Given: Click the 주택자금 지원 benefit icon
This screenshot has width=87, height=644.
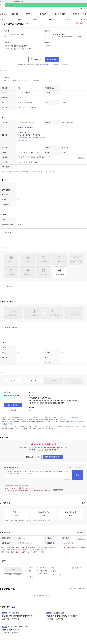Looking at the screenshot, I should coord(11,272).
